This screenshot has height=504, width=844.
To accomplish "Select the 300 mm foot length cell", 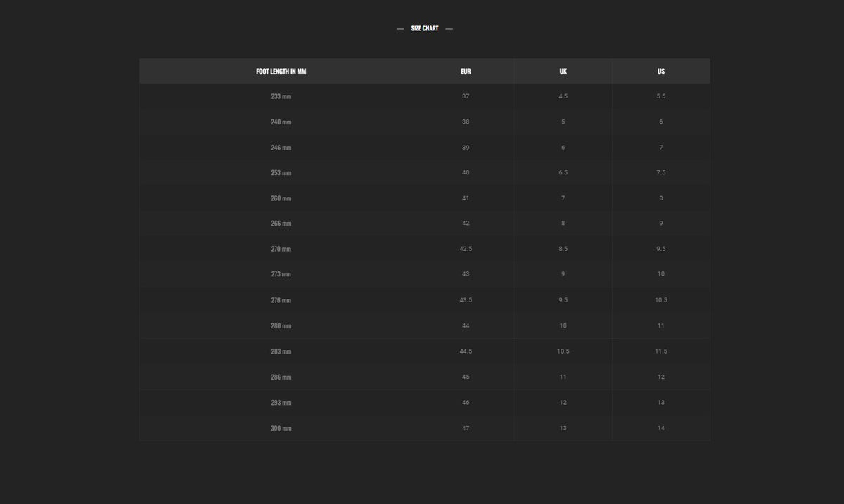I will (x=281, y=428).
